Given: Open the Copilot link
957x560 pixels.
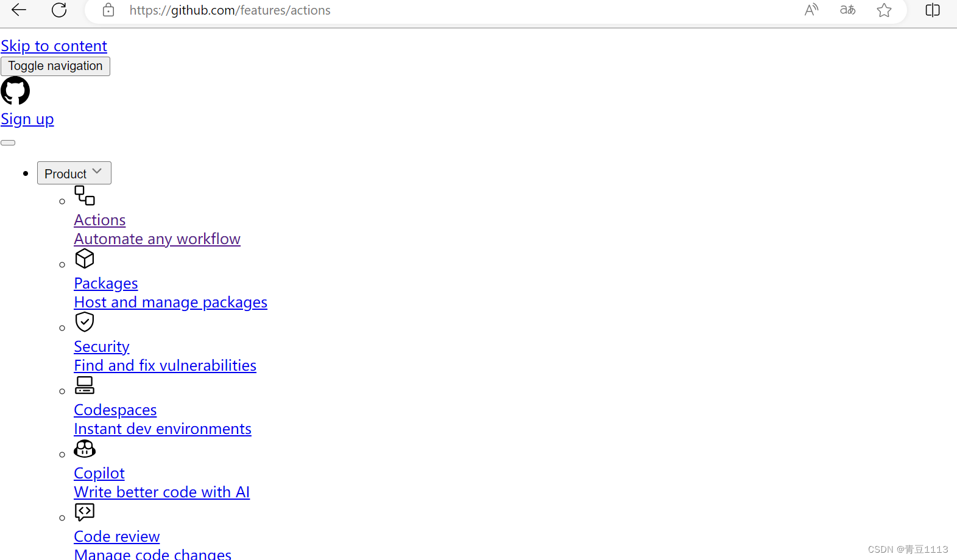Looking at the screenshot, I should click(99, 474).
